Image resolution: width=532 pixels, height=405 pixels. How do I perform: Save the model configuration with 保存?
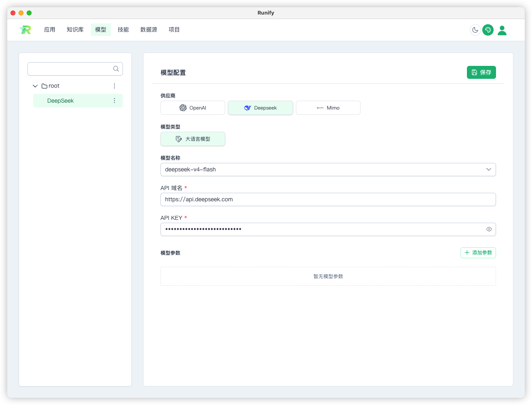(x=481, y=72)
